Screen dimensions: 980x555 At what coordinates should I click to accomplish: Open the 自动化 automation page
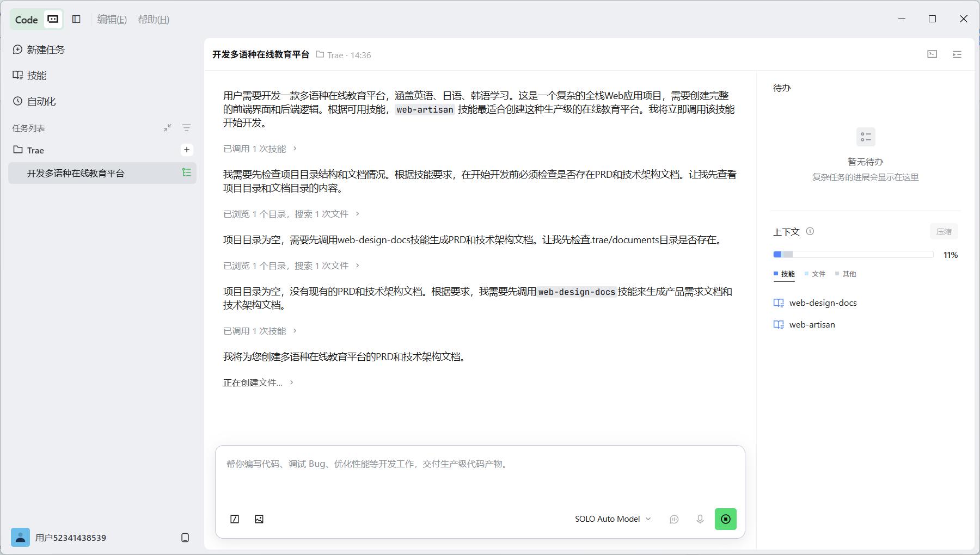tap(34, 102)
